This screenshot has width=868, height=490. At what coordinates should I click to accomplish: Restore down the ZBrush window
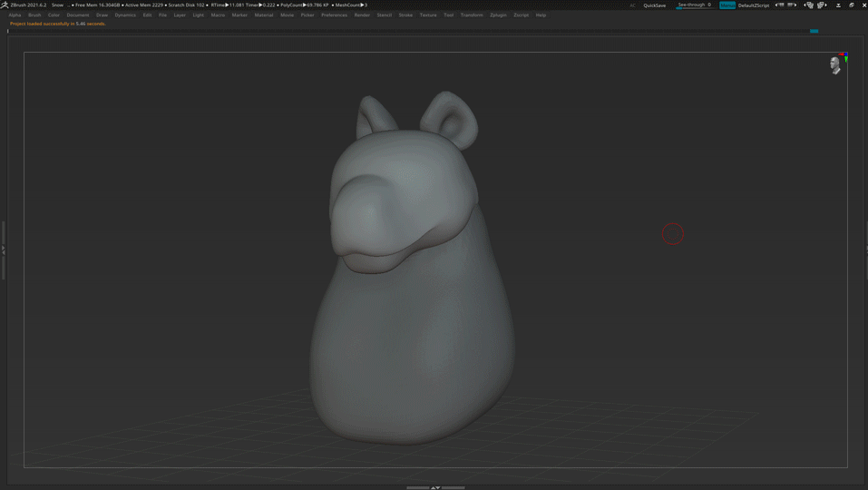click(852, 5)
